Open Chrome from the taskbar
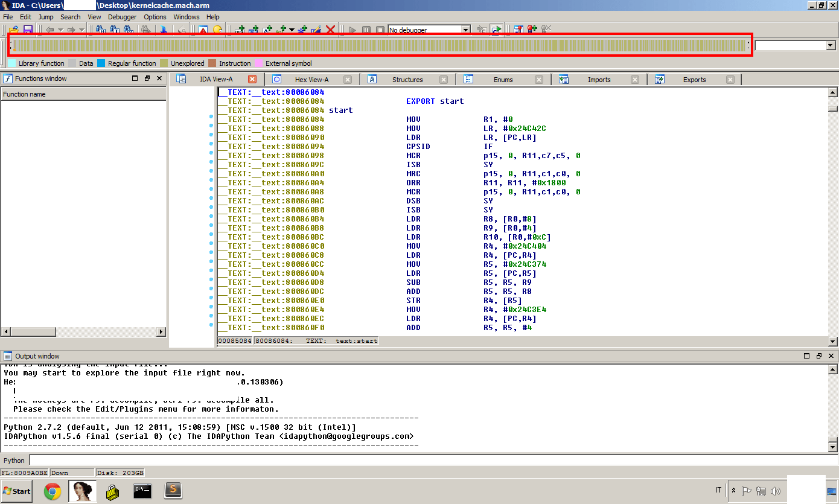The image size is (839, 504). 53,491
